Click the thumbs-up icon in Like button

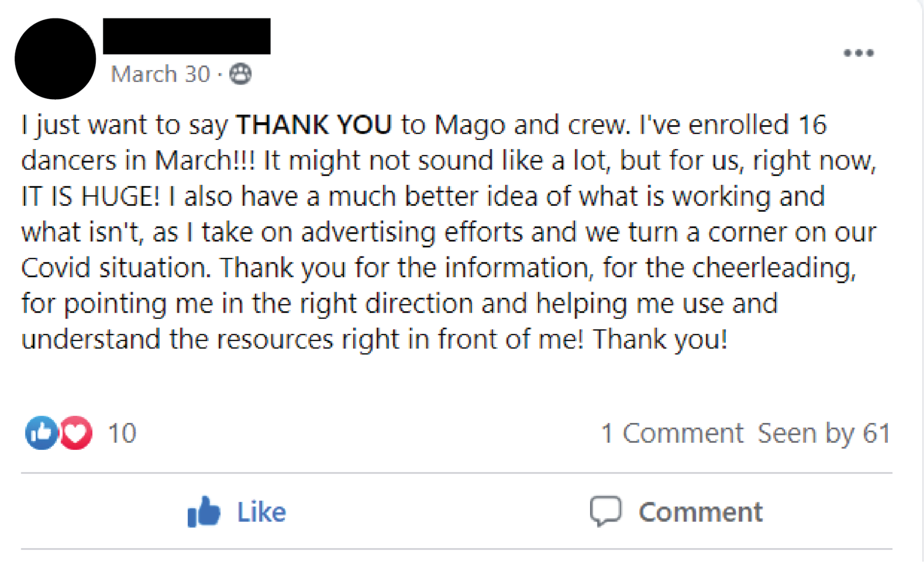(x=204, y=511)
